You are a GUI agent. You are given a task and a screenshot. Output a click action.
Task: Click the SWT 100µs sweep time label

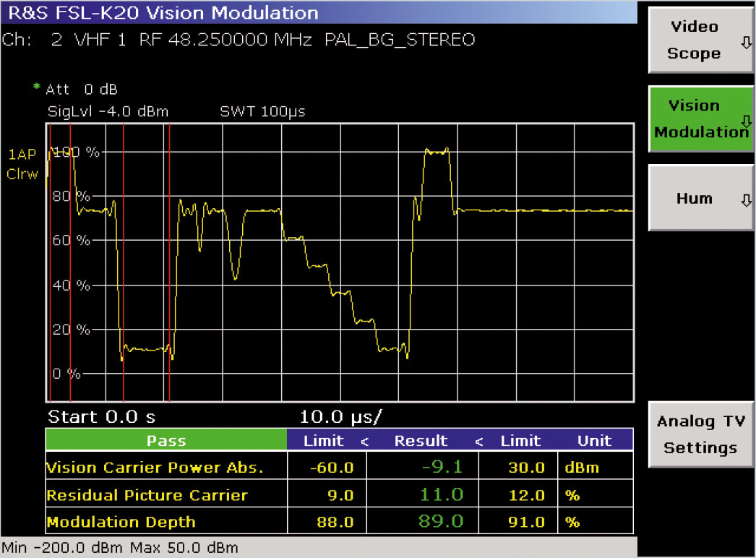click(x=263, y=112)
